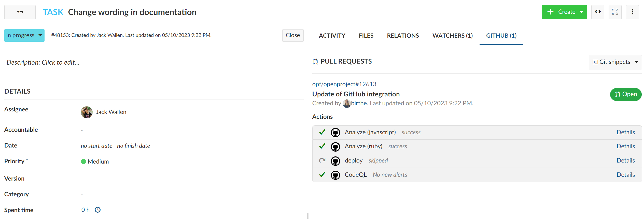Click GitHub icon beside deploy action

[335, 161]
